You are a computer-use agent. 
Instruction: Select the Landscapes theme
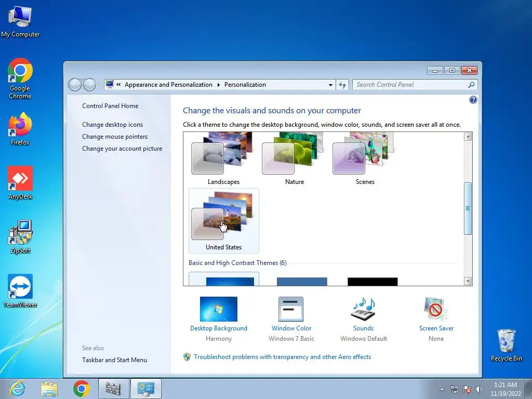pos(223,159)
